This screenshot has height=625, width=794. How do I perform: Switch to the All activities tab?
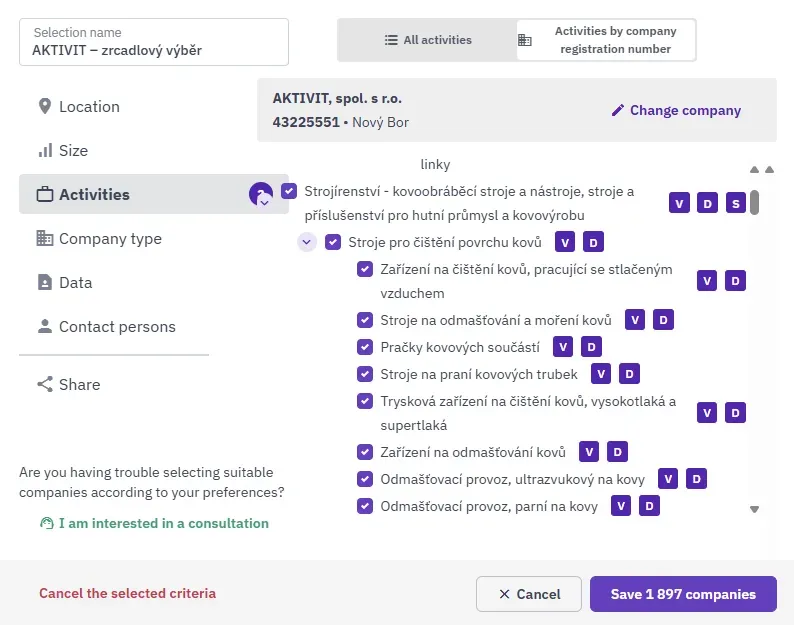(x=428, y=40)
